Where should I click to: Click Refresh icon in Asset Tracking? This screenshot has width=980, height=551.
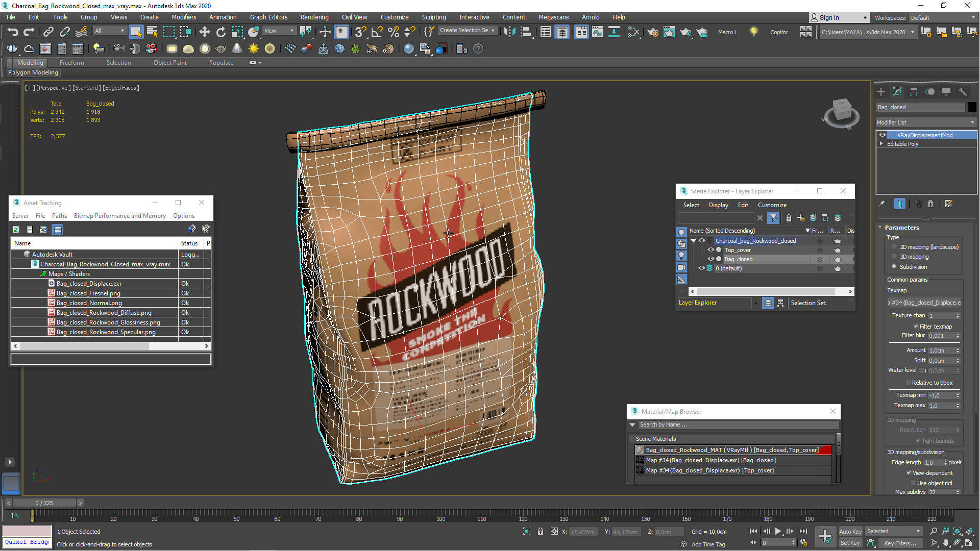click(16, 230)
